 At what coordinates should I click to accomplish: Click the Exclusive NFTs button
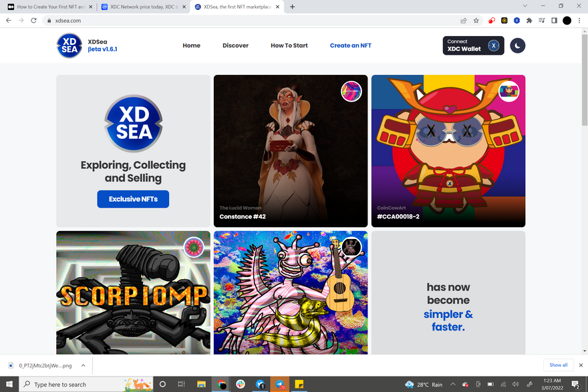(x=133, y=199)
